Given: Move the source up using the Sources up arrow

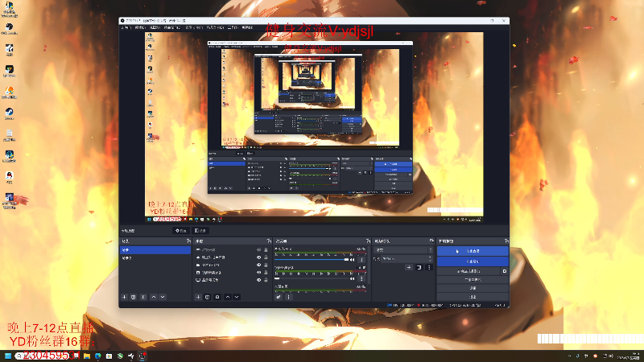Looking at the screenshot, I should pyautogui.click(x=228, y=297).
